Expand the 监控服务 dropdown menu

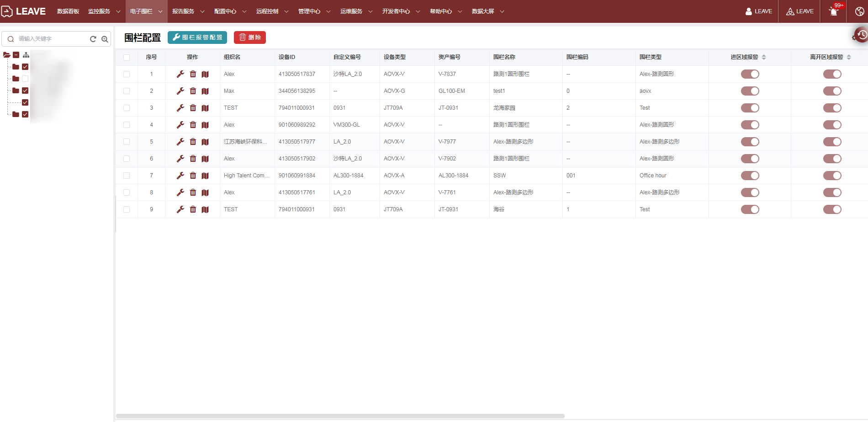104,11
